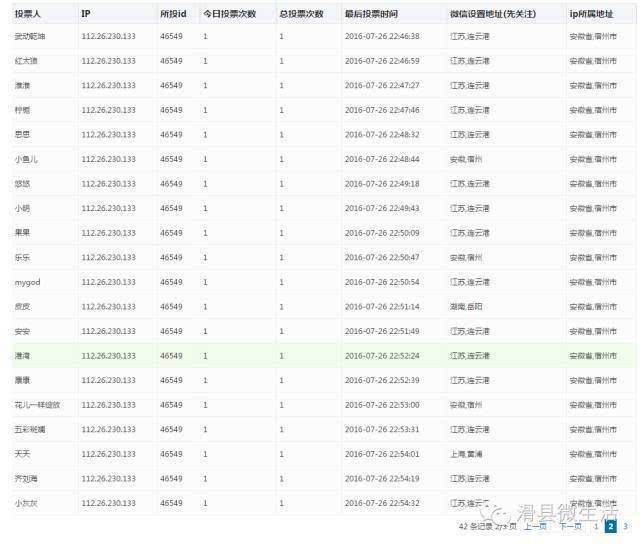The width and height of the screenshot is (640, 545).
Task: Click timestamp 2016-07-26 22:49:18
Action: point(382,184)
